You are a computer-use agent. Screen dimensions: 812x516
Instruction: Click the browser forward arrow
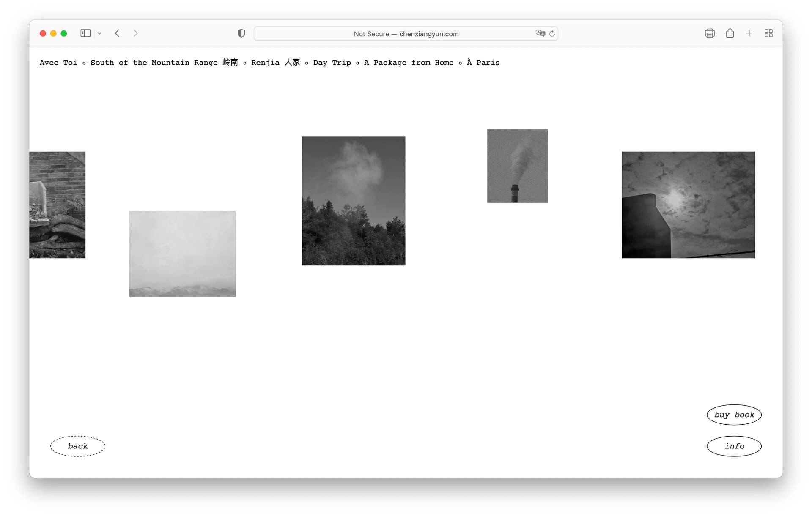pyautogui.click(x=135, y=33)
